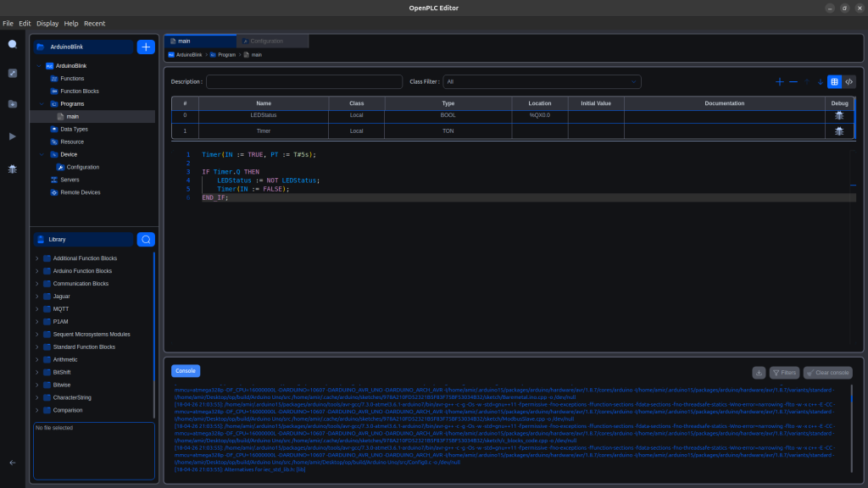Move variable up with the up arrow
868x488 pixels.
click(x=807, y=82)
